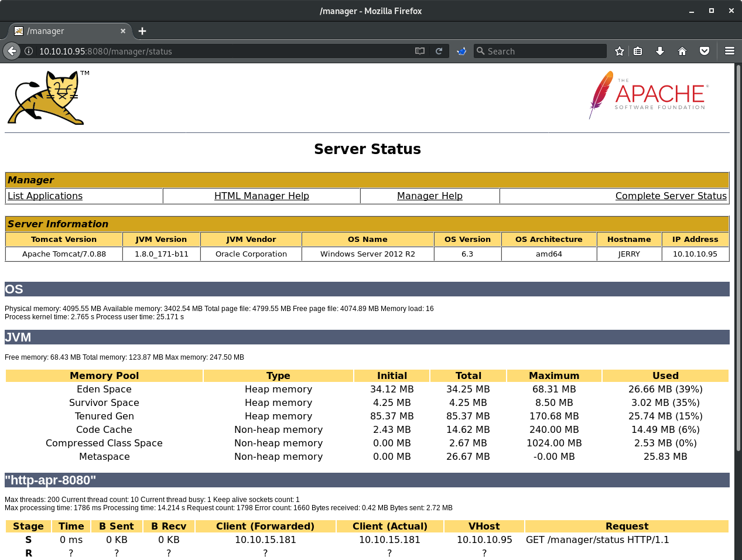The width and height of the screenshot is (742, 560).
Task: Click the Server Status heading
Action: pos(367,149)
